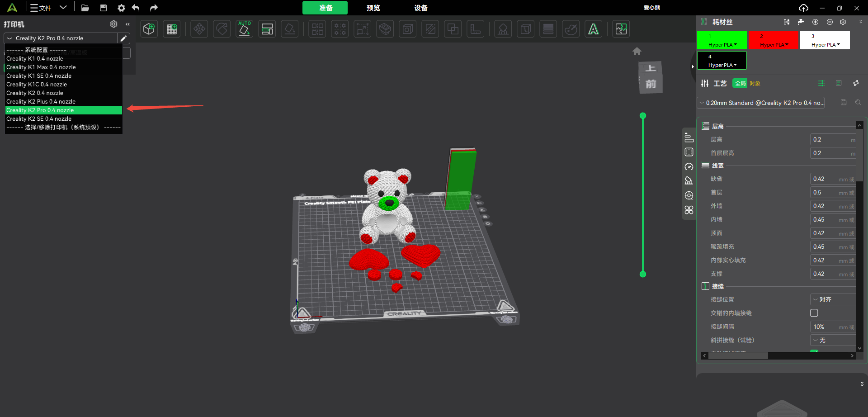Image resolution: width=868 pixels, height=417 pixels.
Task: Select the Scale tool icon
Action: click(x=363, y=29)
